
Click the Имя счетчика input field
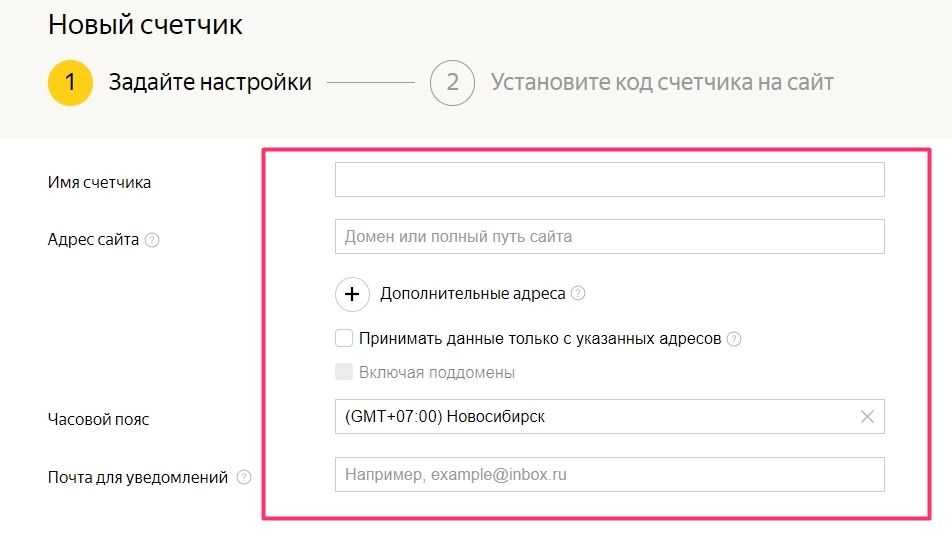(610, 180)
